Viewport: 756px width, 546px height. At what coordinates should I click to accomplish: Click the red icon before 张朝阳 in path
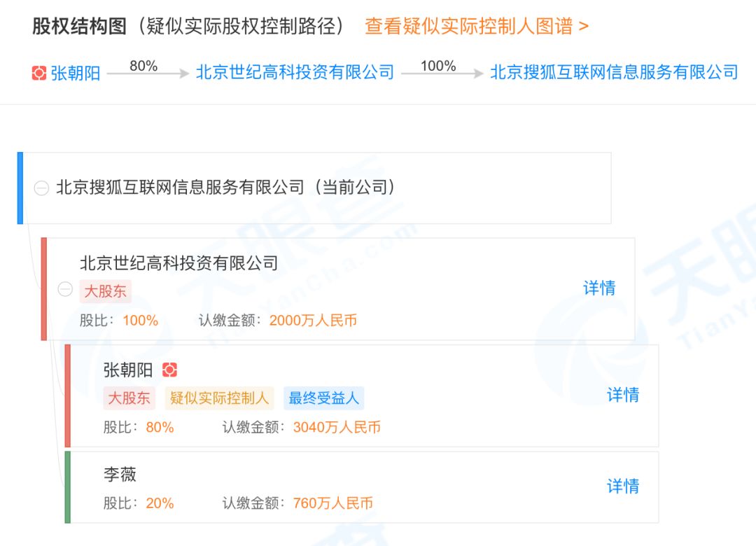click(39, 73)
